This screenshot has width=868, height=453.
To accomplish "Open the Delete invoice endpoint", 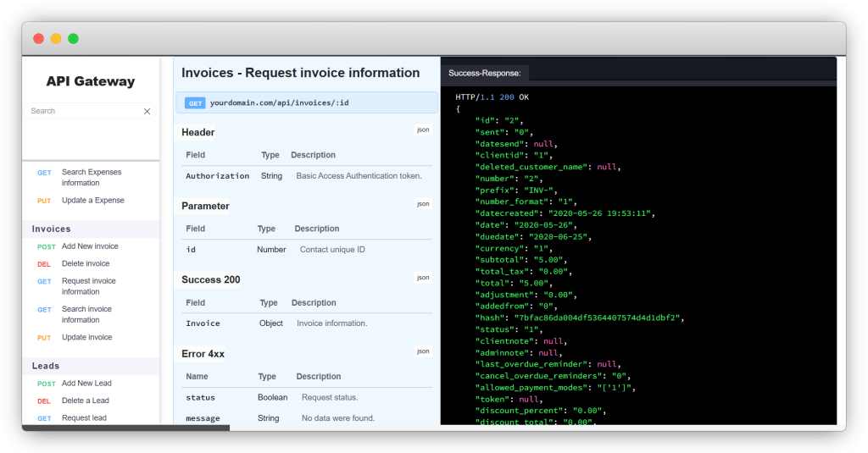I will pyautogui.click(x=86, y=263).
